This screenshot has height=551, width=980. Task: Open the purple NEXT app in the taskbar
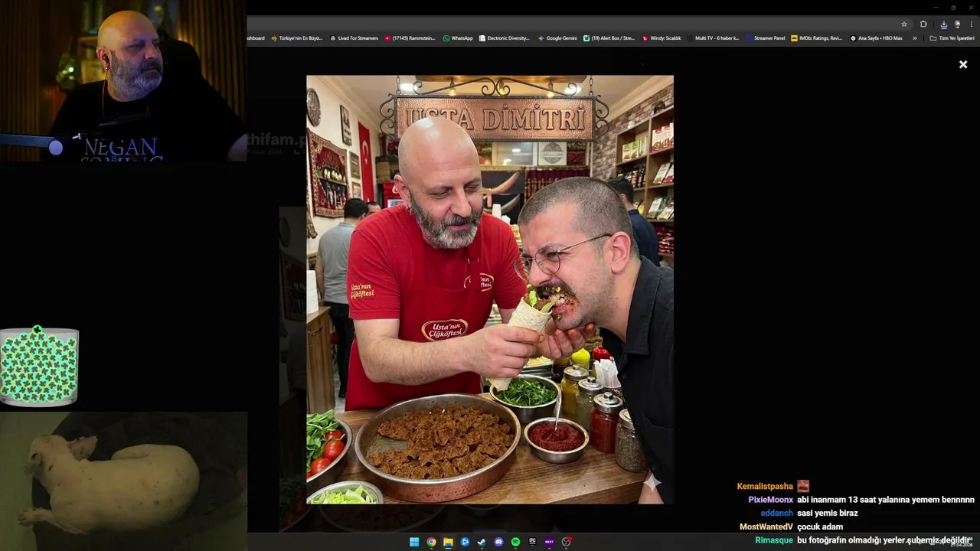pyautogui.click(x=549, y=542)
